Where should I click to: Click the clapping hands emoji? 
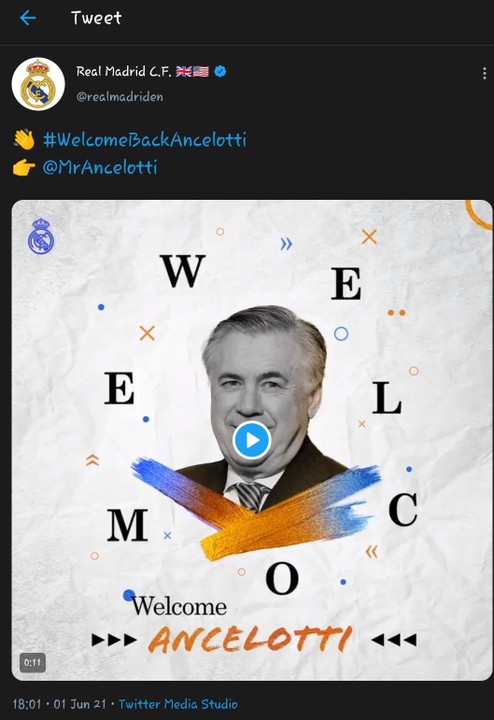(24, 140)
